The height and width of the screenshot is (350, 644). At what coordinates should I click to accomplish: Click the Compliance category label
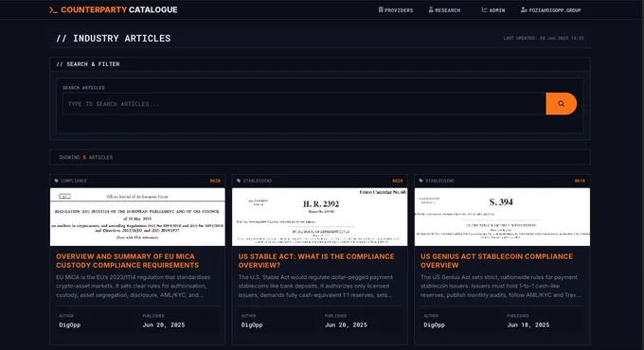tap(74, 181)
